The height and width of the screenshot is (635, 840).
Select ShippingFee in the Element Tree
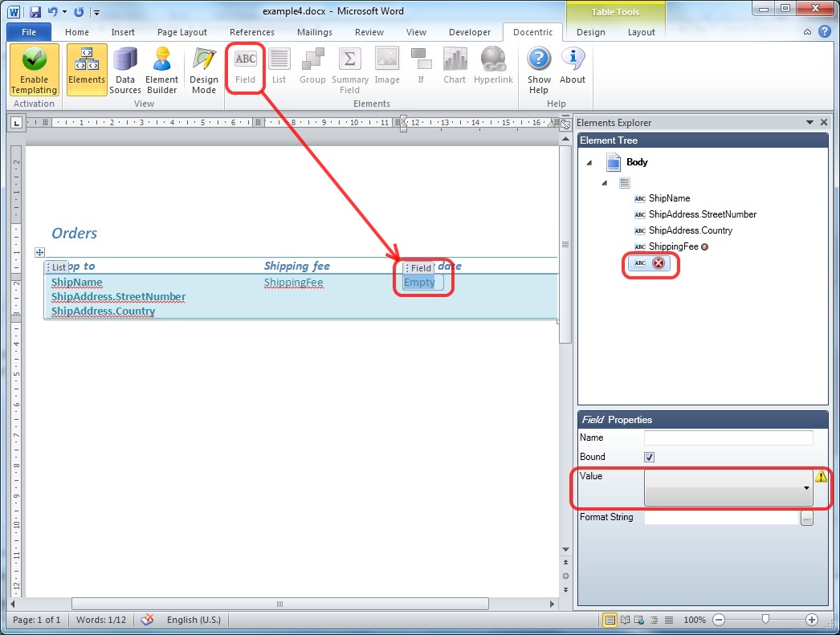[674, 246]
